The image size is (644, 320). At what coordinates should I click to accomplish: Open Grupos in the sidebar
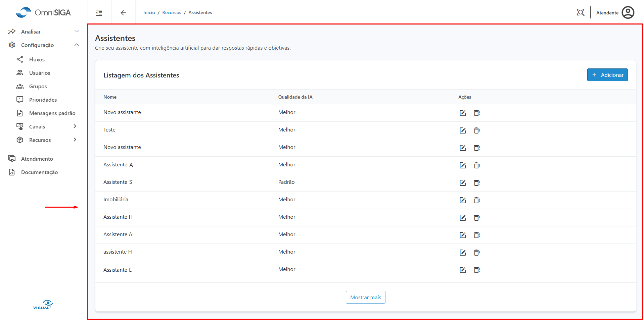click(x=38, y=86)
